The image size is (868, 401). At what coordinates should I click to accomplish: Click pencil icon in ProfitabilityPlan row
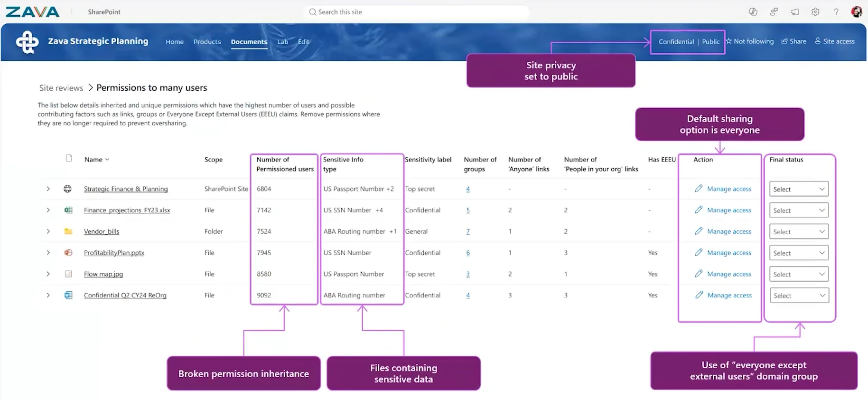coord(699,252)
